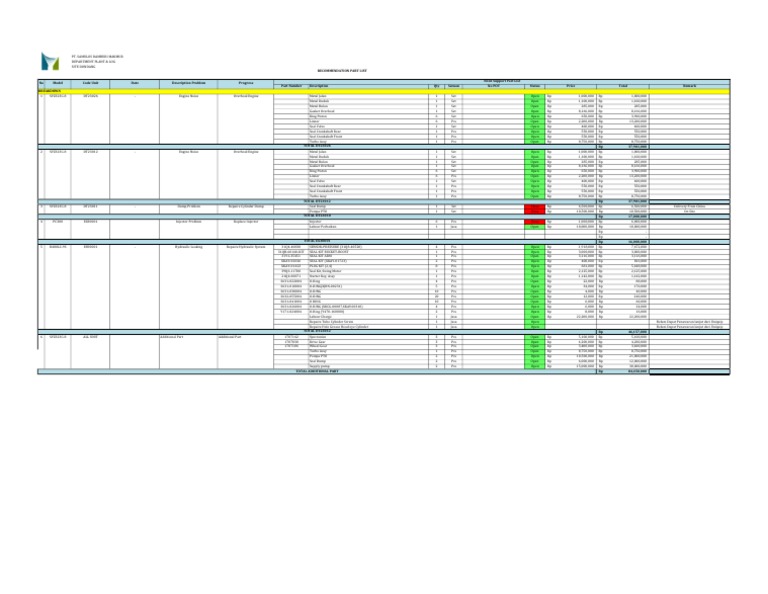768x594 pixels.
Task: Select the Part Number header cell
Action: 291,86
